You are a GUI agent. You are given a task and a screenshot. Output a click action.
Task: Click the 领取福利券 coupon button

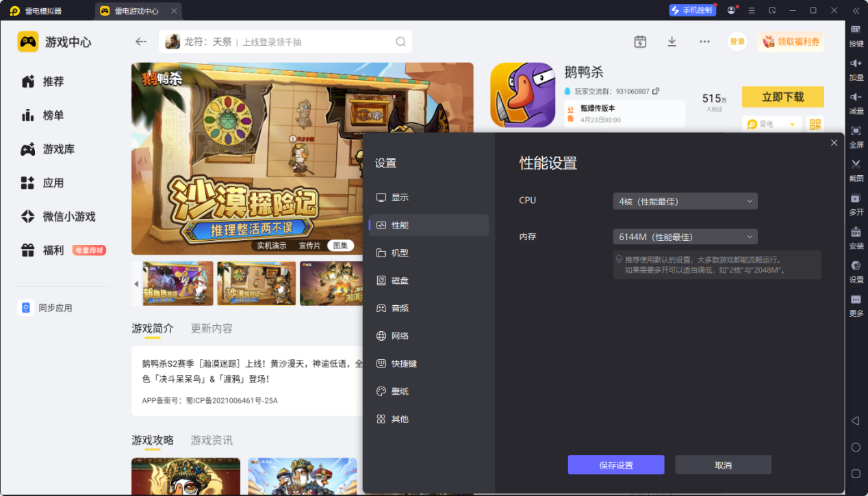pyautogui.click(x=791, y=42)
